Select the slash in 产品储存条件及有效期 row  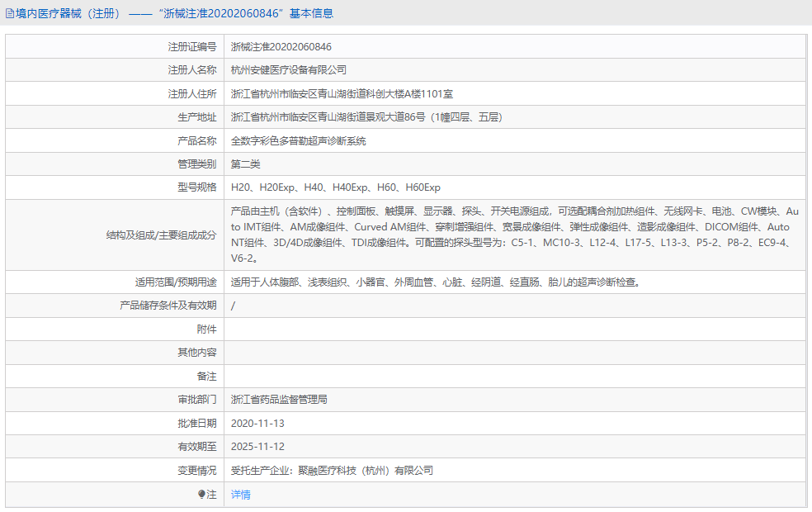pyautogui.click(x=234, y=306)
